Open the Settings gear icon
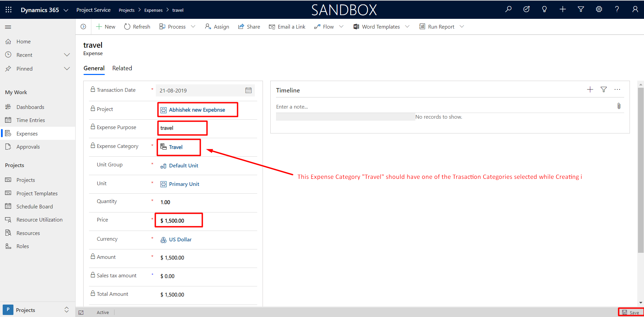The image size is (644, 317). (599, 9)
